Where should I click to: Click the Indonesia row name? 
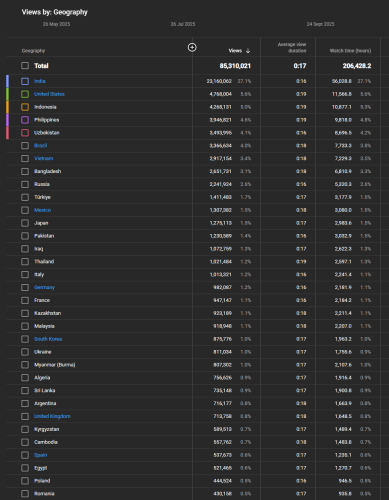45,107
